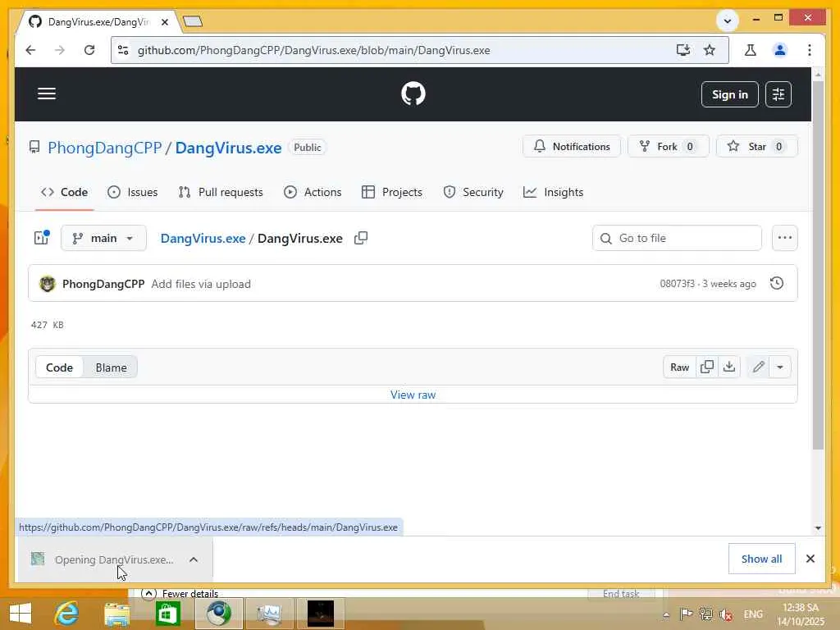Viewport: 840px width, 630px height.
Task: Open PhongDangCPP commit author name link
Action: (103, 284)
